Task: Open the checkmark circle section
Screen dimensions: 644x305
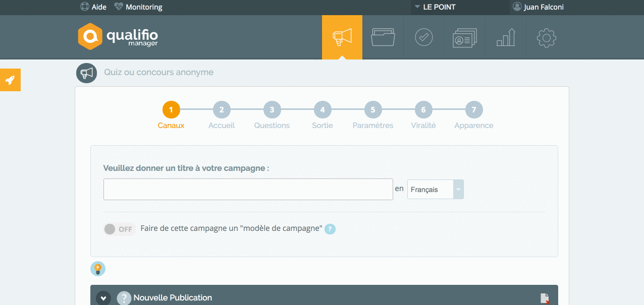Action: tap(424, 37)
